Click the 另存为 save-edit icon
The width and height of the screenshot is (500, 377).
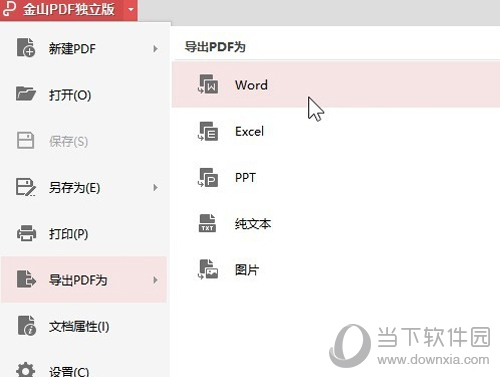[26, 187]
